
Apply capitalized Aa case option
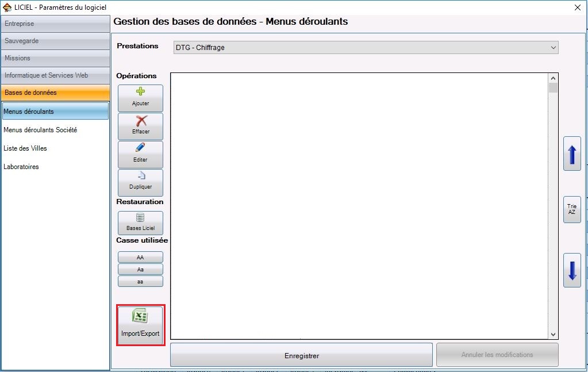pyautogui.click(x=140, y=269)
